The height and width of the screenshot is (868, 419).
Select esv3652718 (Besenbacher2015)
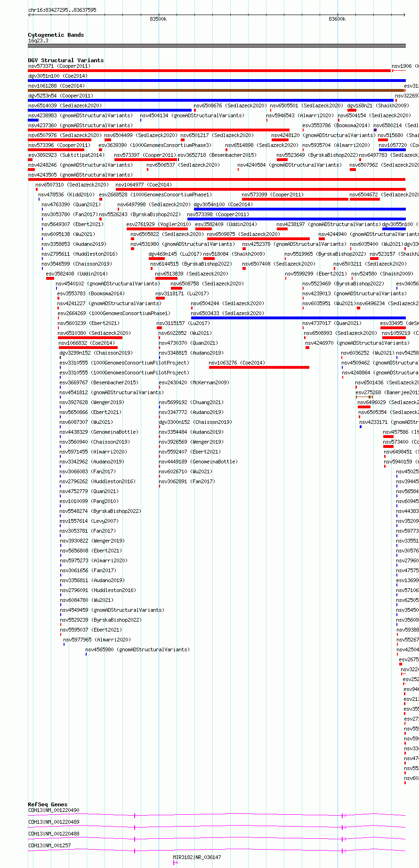pos(217,155)
